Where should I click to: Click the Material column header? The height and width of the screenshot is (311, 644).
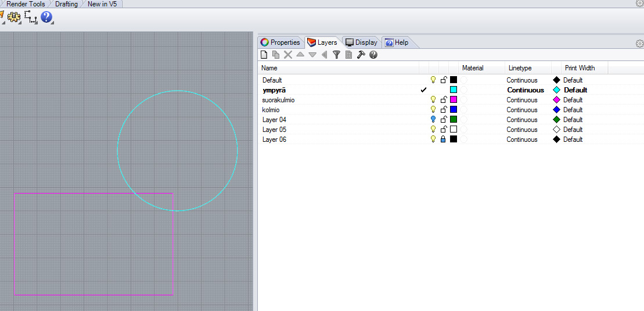pos(482,68)
